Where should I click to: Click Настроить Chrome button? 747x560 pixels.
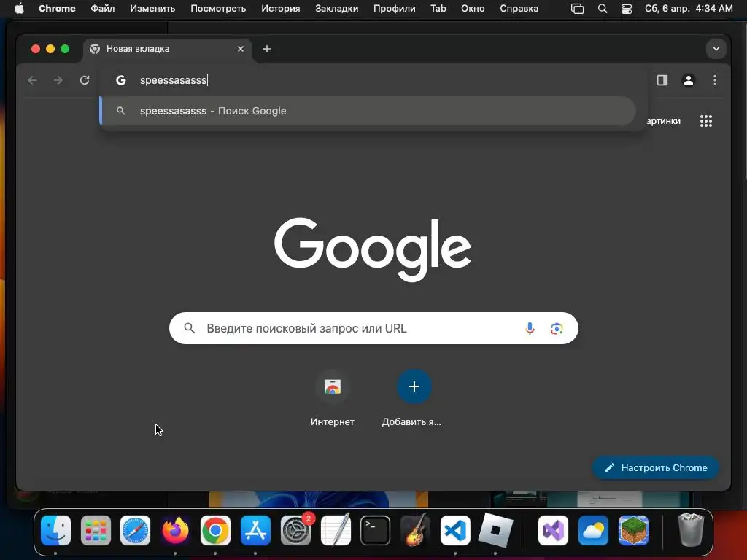[x=656, y=467]
